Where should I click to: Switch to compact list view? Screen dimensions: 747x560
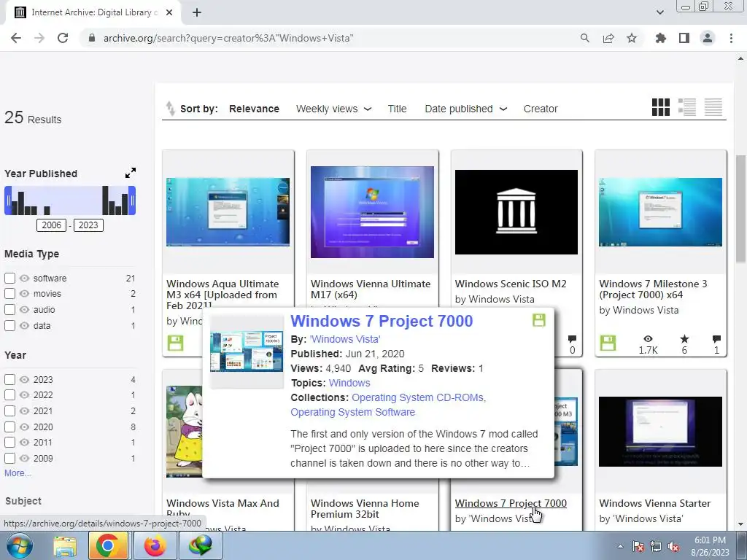(x=713, y=107)
